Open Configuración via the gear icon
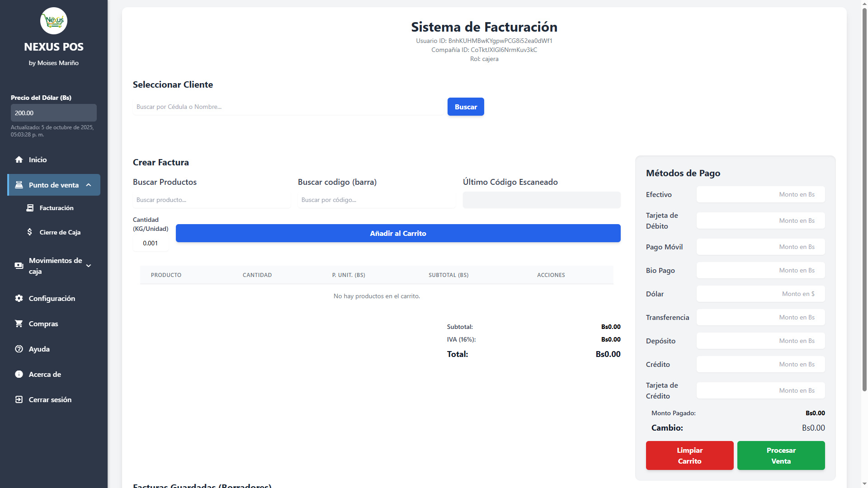The image size is (868, 488). [x=19, y=298]
